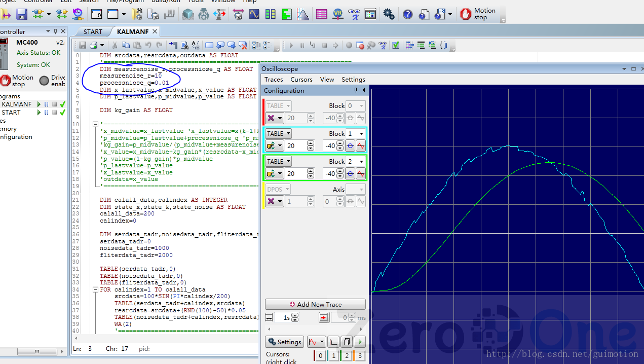
Task: Open the yellow DPOS trace X mode dropdown
Action: click(x=274, y=201)
